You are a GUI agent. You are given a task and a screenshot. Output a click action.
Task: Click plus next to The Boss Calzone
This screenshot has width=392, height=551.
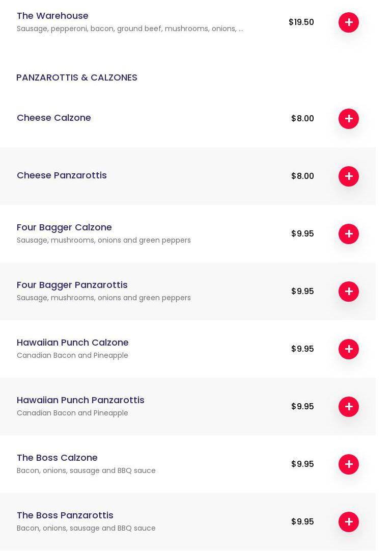[348, 464]
